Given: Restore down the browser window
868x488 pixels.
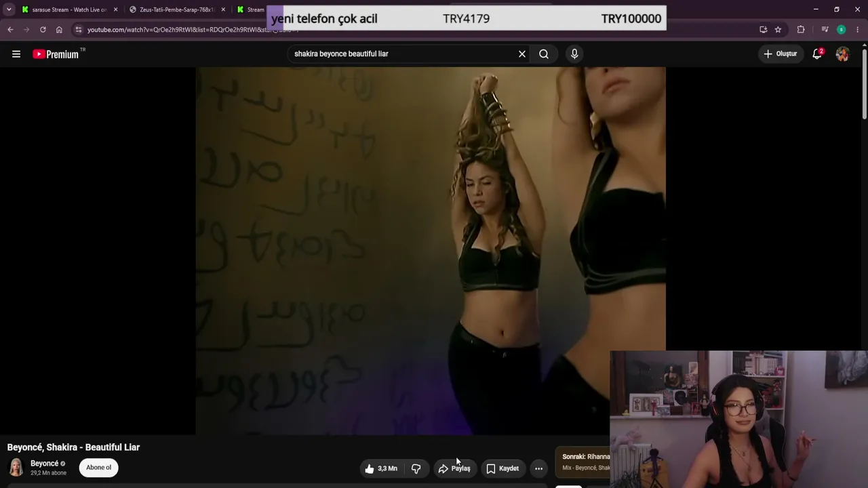Looking at the screenshot, I should (837, 9).
